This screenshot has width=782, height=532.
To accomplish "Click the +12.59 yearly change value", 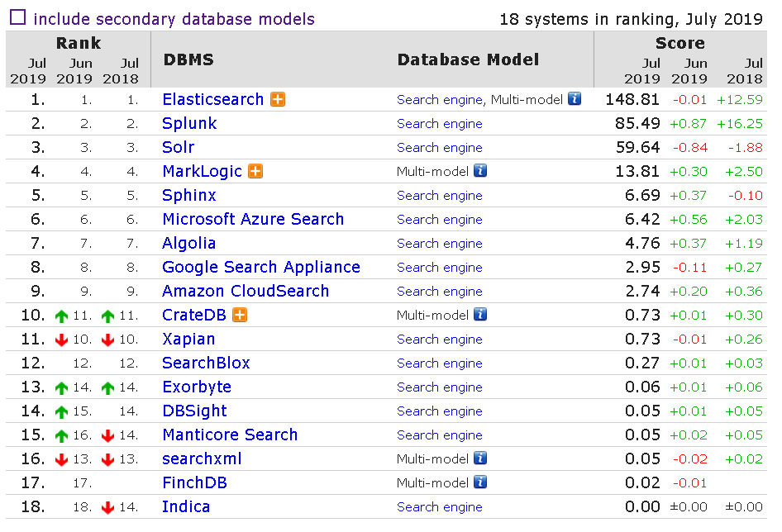I will click(x=740, y=100).
